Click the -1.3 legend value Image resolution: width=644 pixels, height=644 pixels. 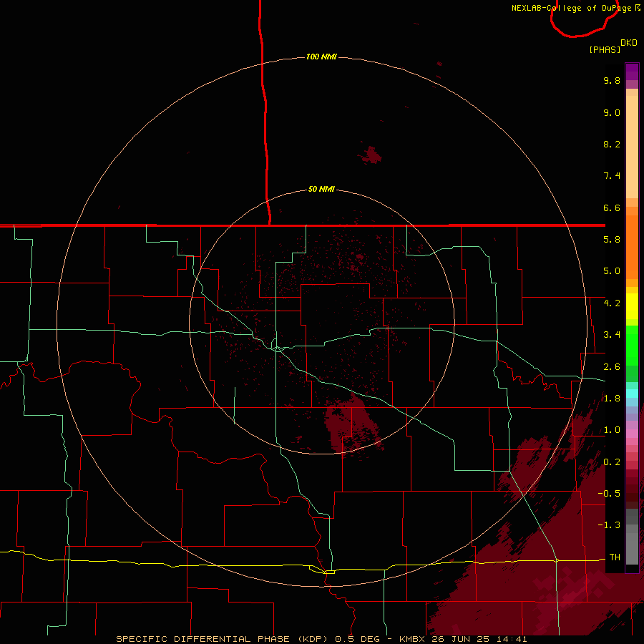(609, 525)
